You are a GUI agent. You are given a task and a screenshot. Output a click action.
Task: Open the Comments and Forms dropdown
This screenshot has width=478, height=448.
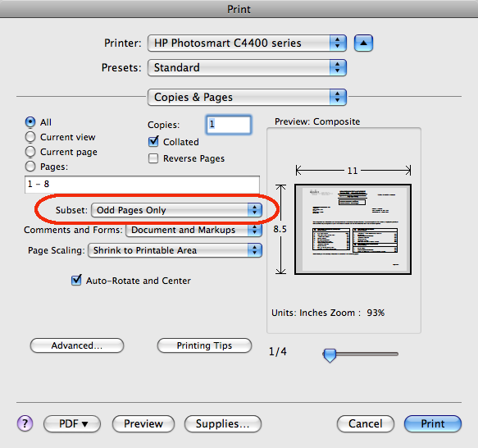(x=193, y=230)
